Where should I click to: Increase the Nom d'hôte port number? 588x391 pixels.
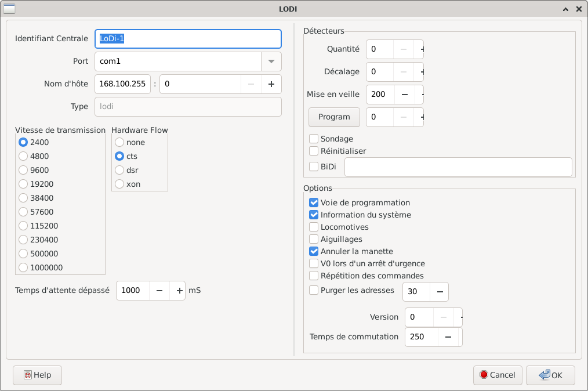coord(271,84)
